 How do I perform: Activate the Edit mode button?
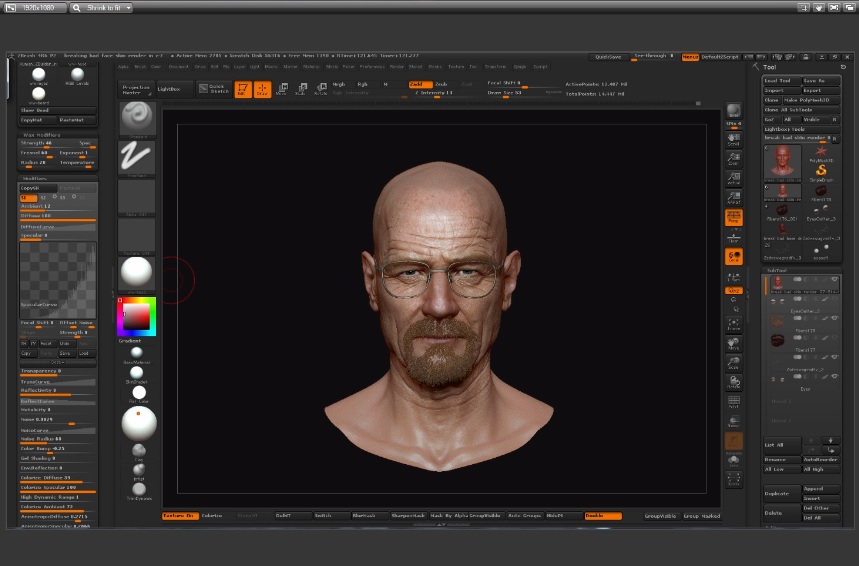pyautogui.click(x=243, y=89)
